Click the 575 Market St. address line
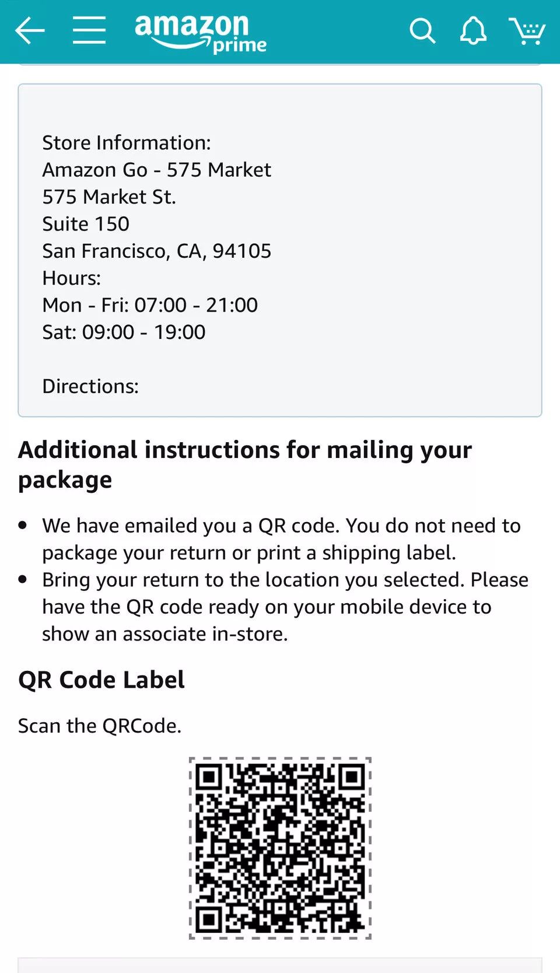560x973 pixels. pyautogui.click(x=109, y=197)
